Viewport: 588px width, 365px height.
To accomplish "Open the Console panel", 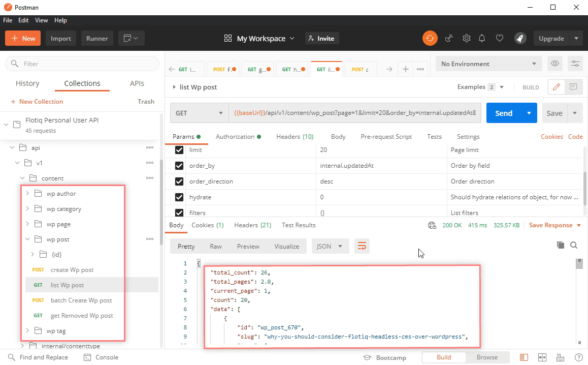I will pos(101,357).
